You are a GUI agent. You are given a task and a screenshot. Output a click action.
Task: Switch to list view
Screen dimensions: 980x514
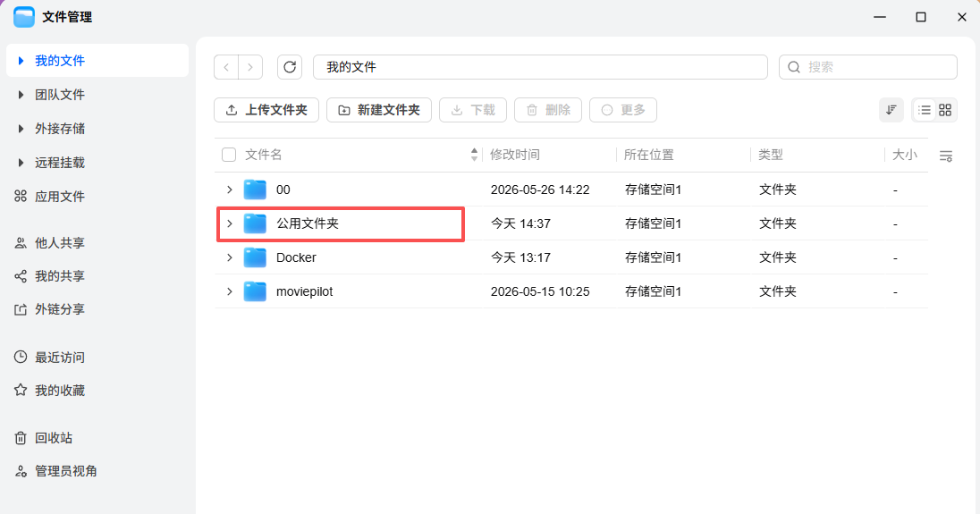pyautogui.click(x=925, y=110)
